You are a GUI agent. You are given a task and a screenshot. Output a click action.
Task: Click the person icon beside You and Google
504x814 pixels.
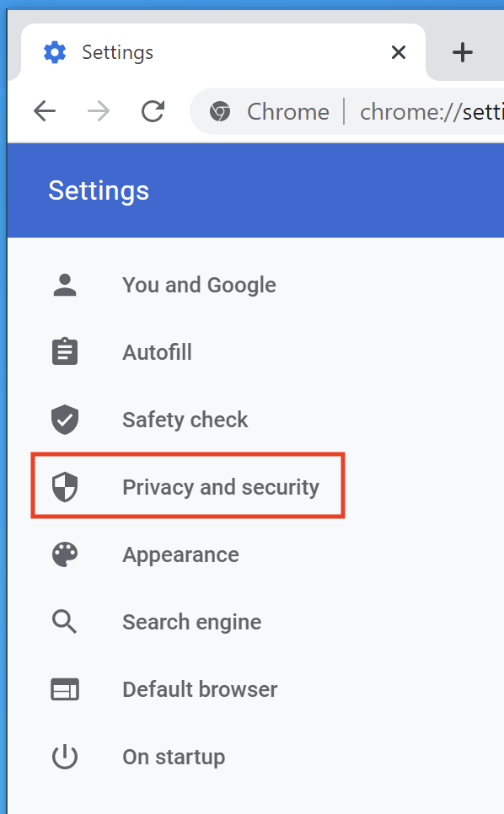pos(65,285)
